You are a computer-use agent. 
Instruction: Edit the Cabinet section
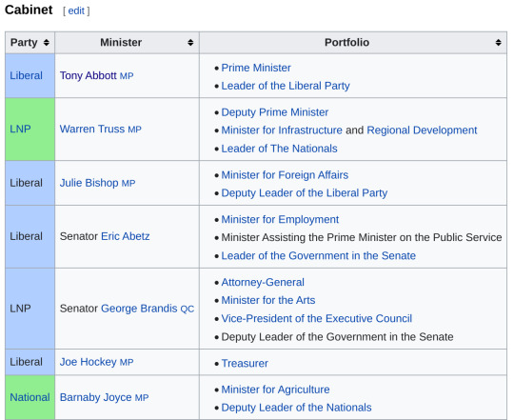(76, 10)
